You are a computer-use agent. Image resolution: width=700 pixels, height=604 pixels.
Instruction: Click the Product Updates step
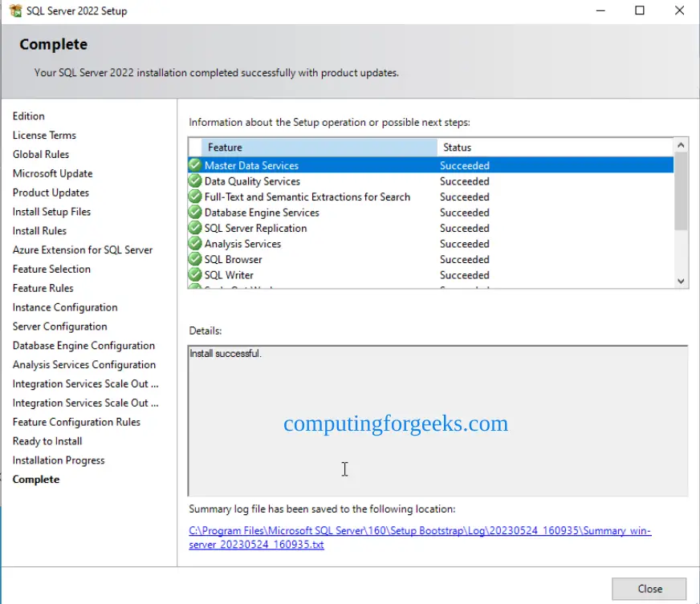pos(51,193)
